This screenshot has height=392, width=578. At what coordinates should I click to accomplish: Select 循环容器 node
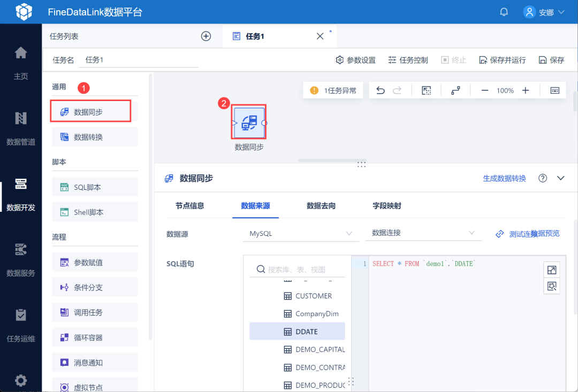click(x=95, y=337)
